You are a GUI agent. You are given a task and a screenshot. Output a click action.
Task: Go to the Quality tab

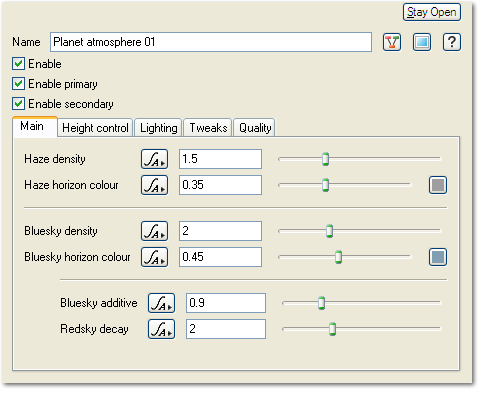255,128
